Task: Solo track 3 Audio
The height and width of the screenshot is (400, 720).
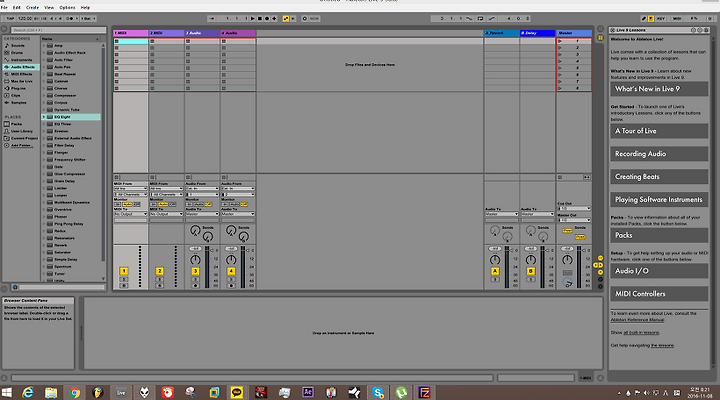Action: tap(195, 279)
